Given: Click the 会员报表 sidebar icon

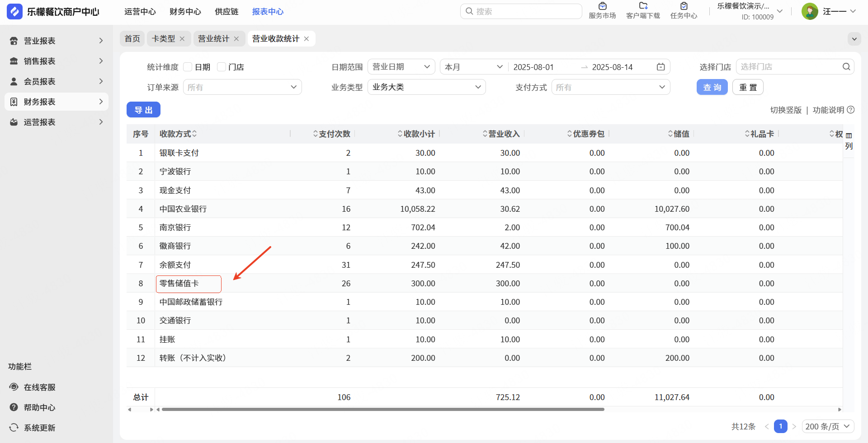Looking at the screenshot, I should click(14, 81).
